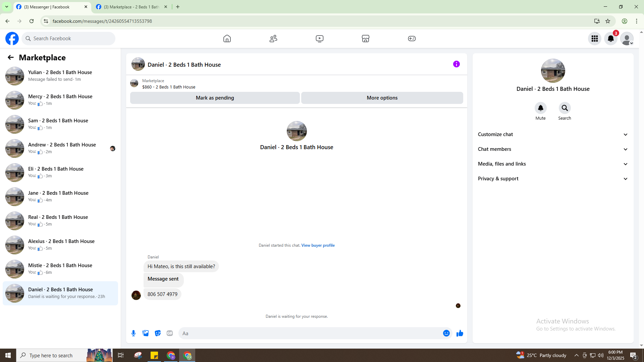Expand Customize chat section

[x=553, y=134]
